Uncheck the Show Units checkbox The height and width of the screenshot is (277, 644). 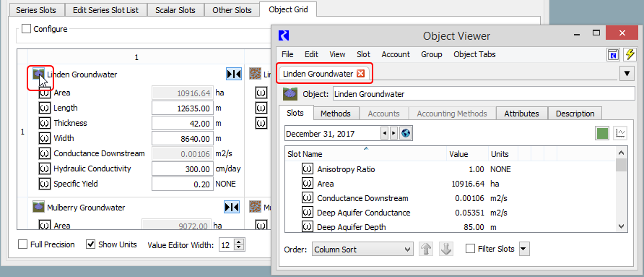pyautogui.click(x=91, y=244)
